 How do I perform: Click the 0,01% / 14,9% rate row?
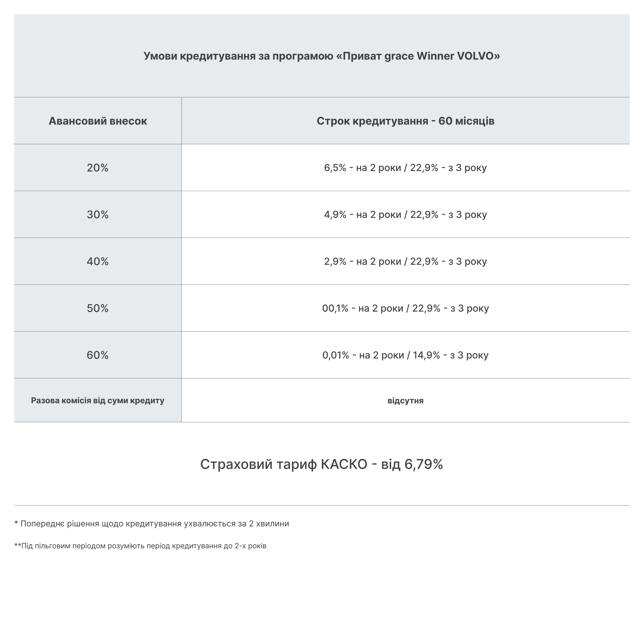click(405, 355)
